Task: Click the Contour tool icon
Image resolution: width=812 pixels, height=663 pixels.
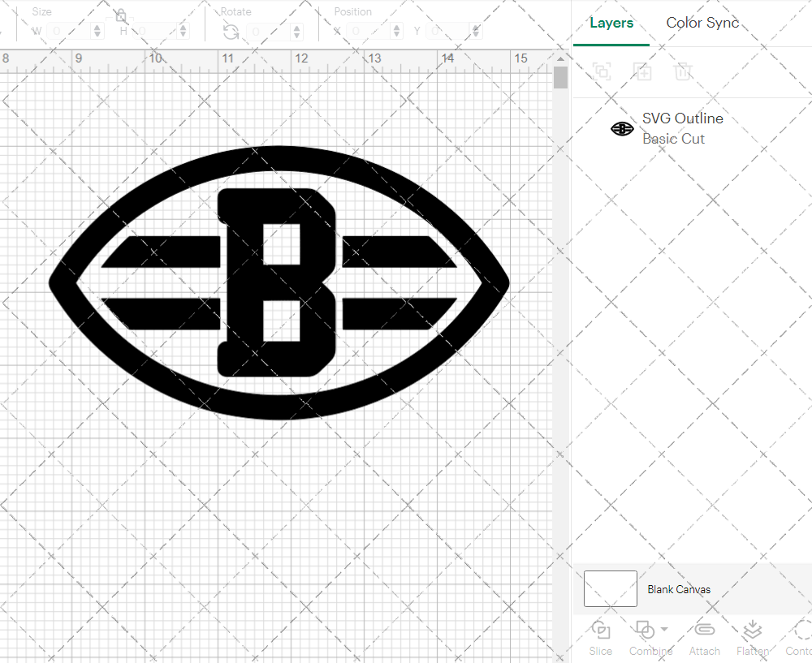Action: coord(801,631)
